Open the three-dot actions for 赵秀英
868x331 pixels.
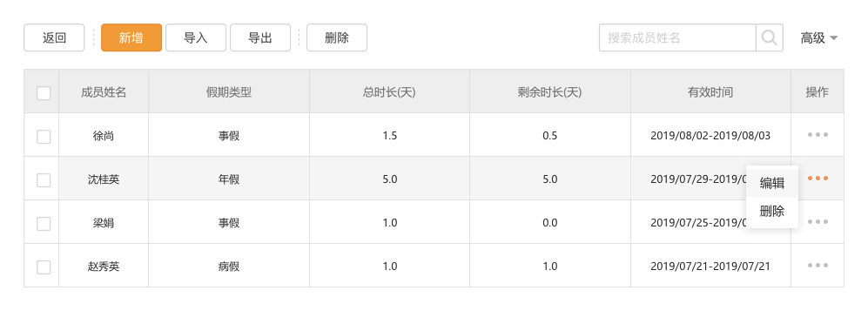[x=818, y=266]
